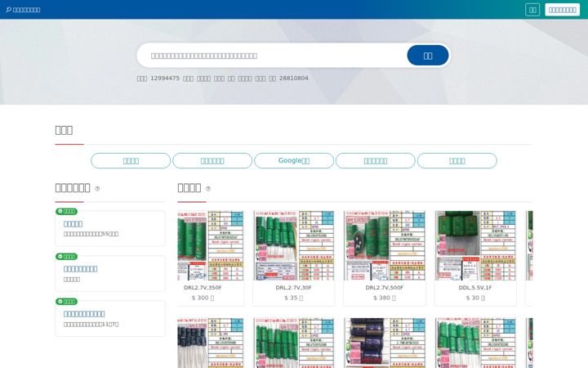
Task: Click the help icon beside the verified-list heading
Action: [x=97, y=189]
